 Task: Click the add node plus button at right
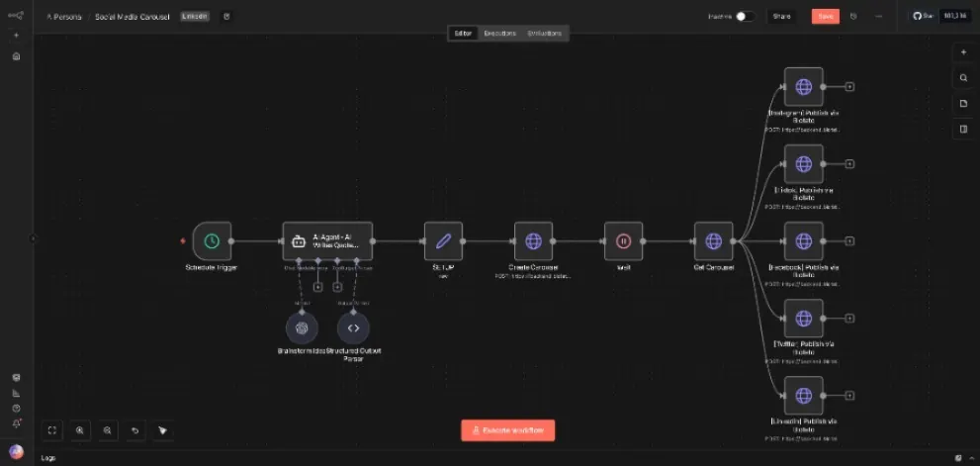click(x=963, y=53)
